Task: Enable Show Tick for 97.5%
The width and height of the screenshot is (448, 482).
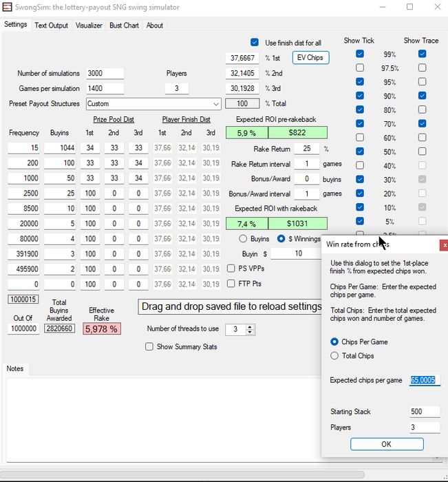Action: [x=360, y=67]
